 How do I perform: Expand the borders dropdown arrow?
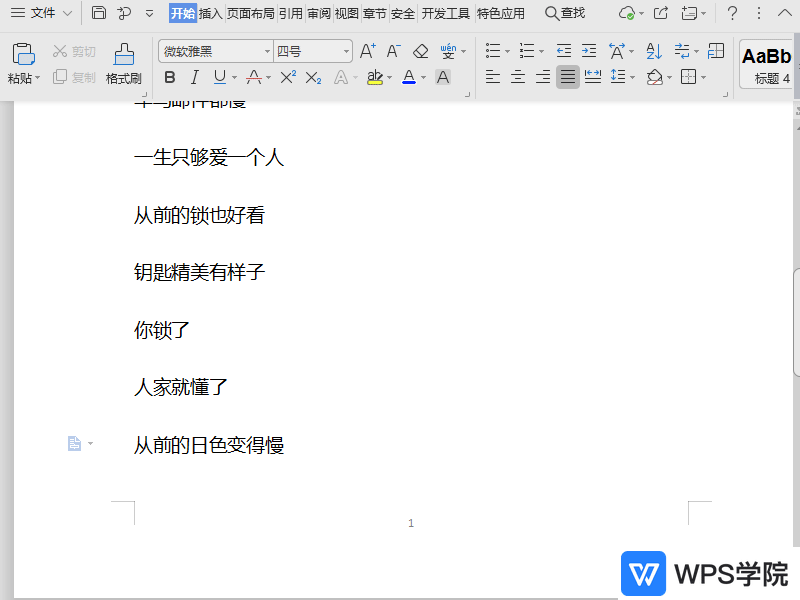(x=704, y=78)
